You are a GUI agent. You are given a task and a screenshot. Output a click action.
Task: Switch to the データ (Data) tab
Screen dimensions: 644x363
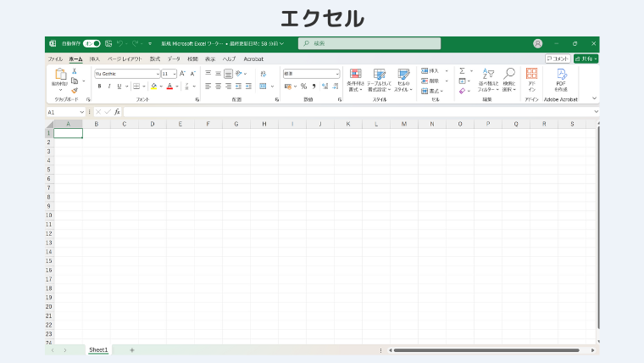(x=174, y=59)
